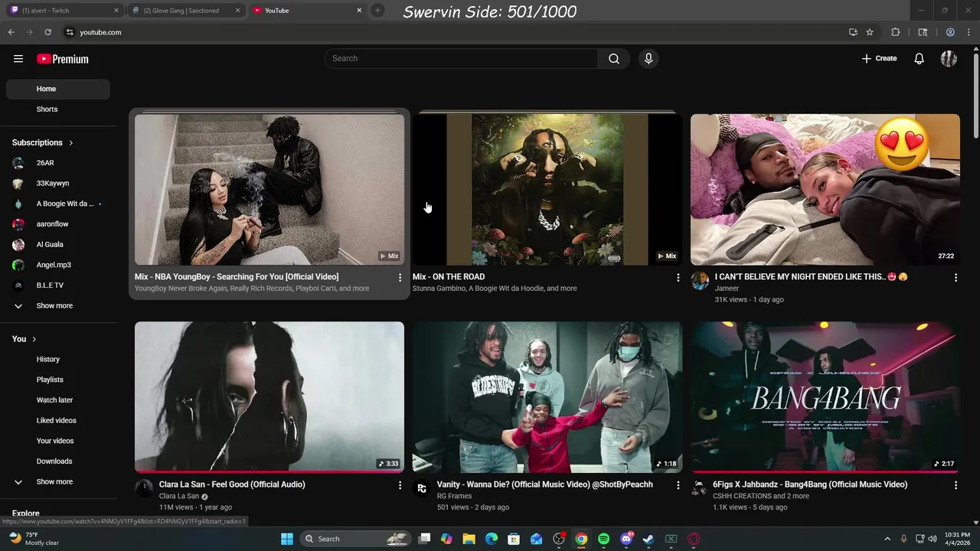This screenshot has width=980, height=551.
Task: Close the Glove Gang tab
Action: tap(237, 11)
